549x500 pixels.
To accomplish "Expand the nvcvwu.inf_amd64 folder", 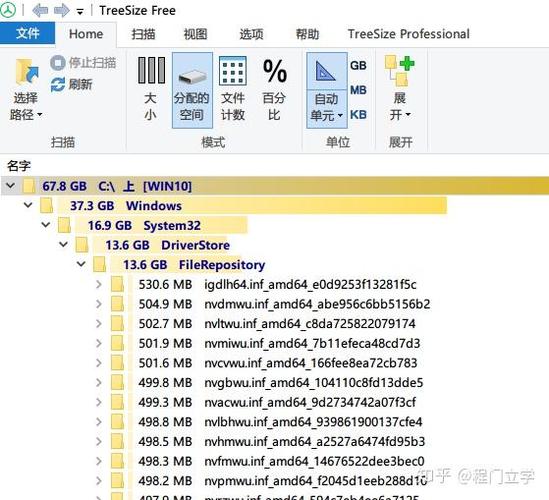I will [x=99, y=363].
